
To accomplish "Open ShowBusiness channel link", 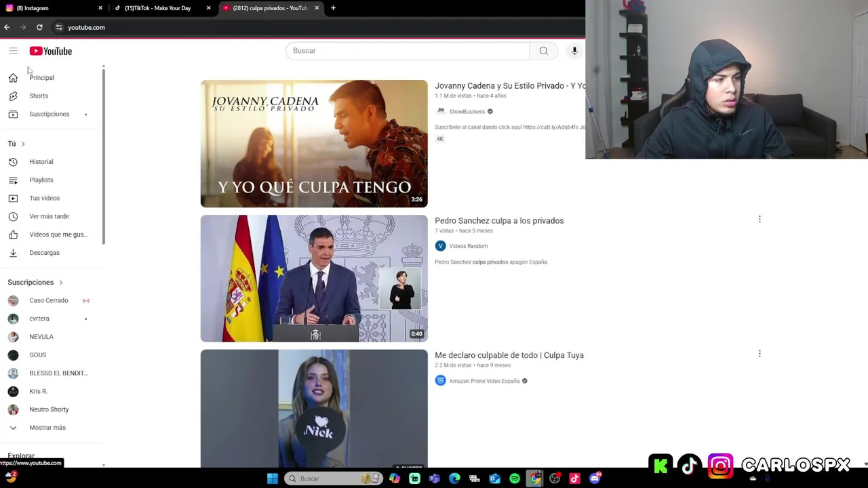I will click(x=467, y=112).
